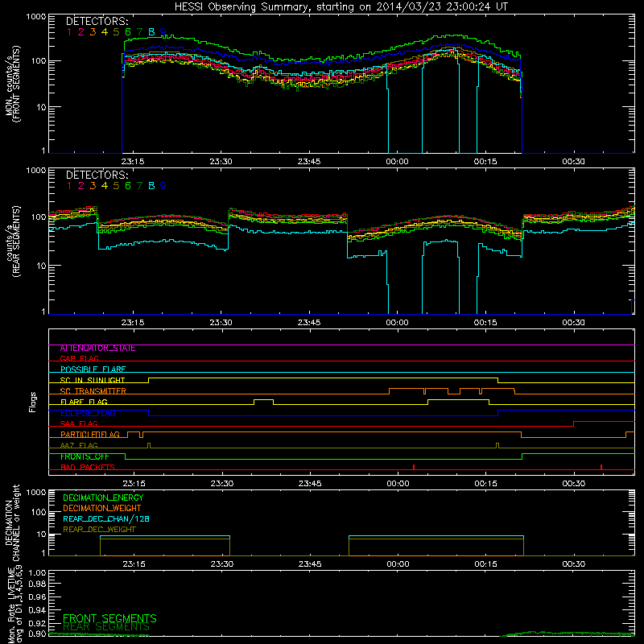
Task: Click 10 y-axis value on front segments plot
Action: (x=41, y=107)
